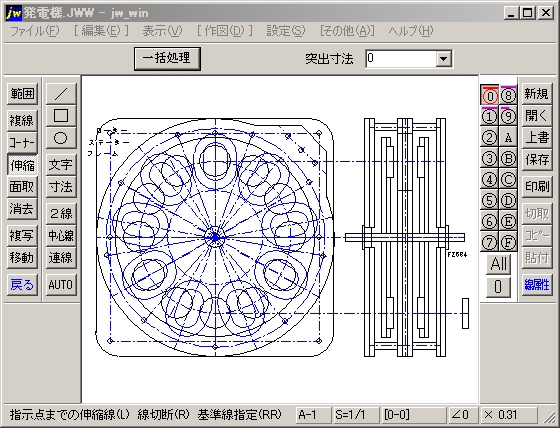Click the All layers button
Viewport: 560px width, 428px height.
click(499, 264)
